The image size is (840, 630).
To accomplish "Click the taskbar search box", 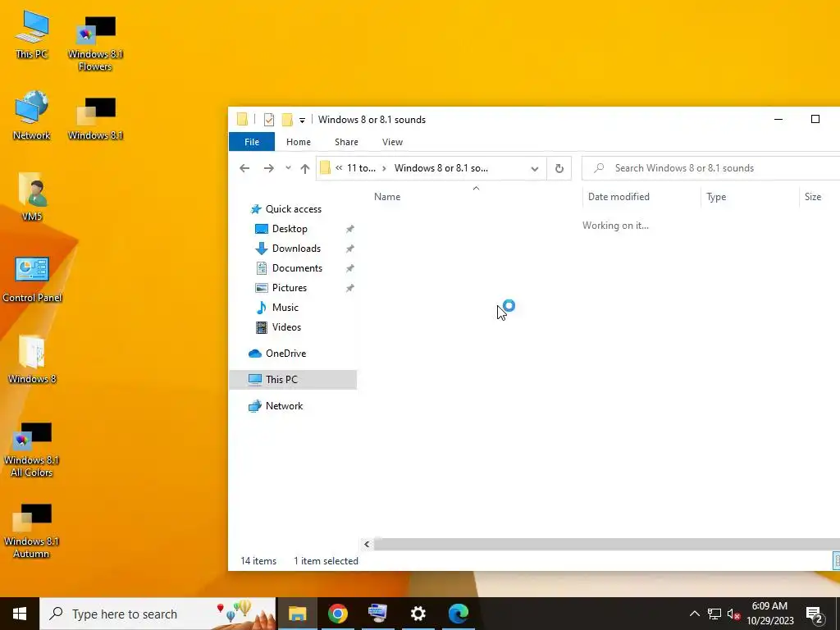I will [157, 614].
